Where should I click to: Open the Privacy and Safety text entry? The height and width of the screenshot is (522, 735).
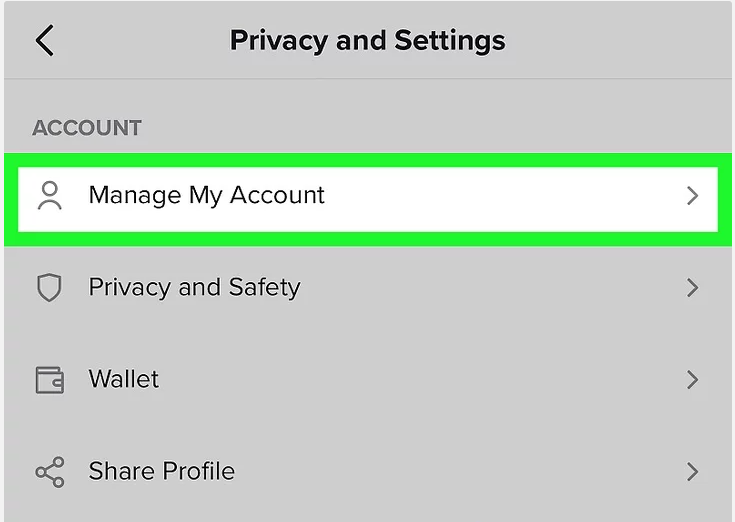[x=195, y=287]
